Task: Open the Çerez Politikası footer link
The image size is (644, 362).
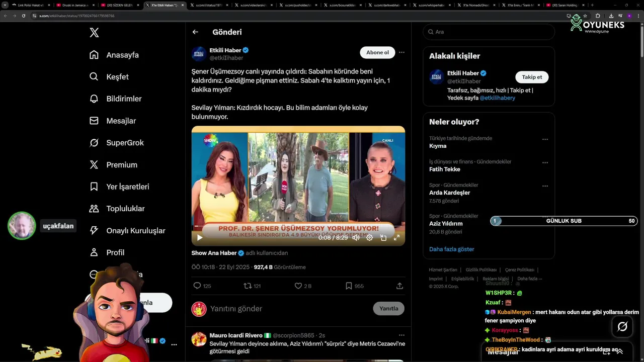Action: (520, 270)
